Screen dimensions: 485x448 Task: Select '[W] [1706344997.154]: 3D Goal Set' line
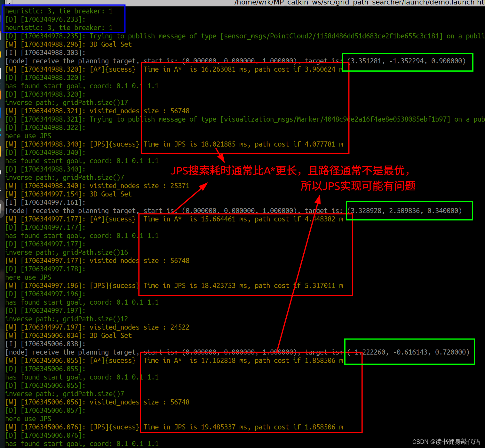[68, 194]
